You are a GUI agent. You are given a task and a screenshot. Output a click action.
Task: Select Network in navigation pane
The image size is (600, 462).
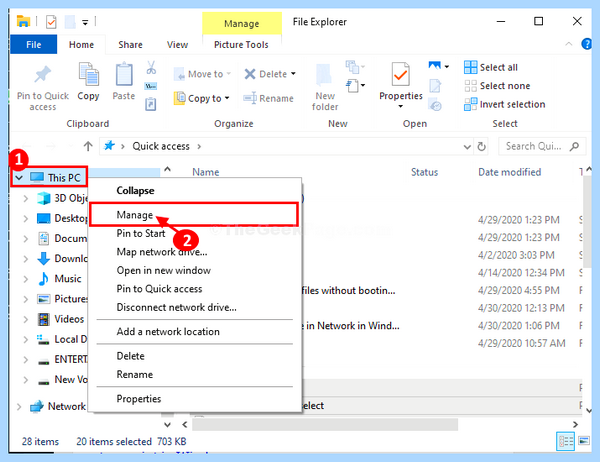(x=67, y=406)
